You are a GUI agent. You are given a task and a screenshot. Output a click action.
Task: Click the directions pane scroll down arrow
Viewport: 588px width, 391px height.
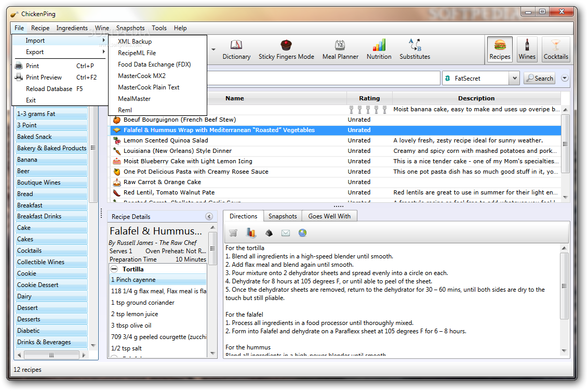pos(565,351)
